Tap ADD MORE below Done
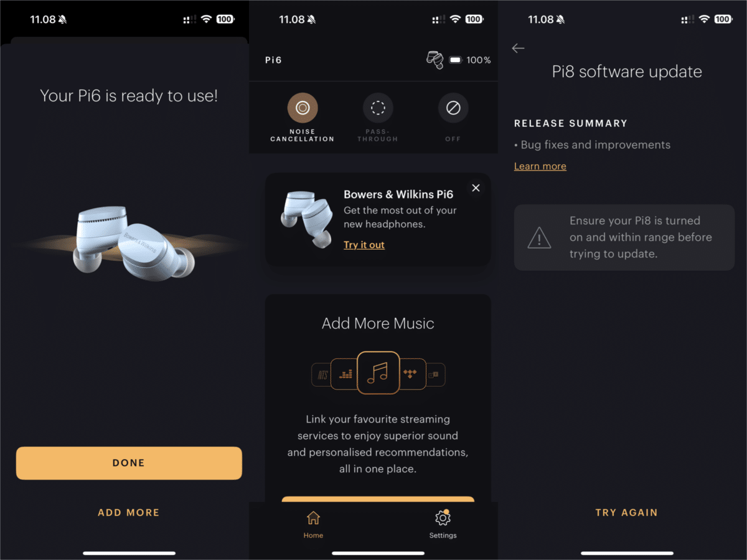 pyautogui.click(x=129, y=513)
